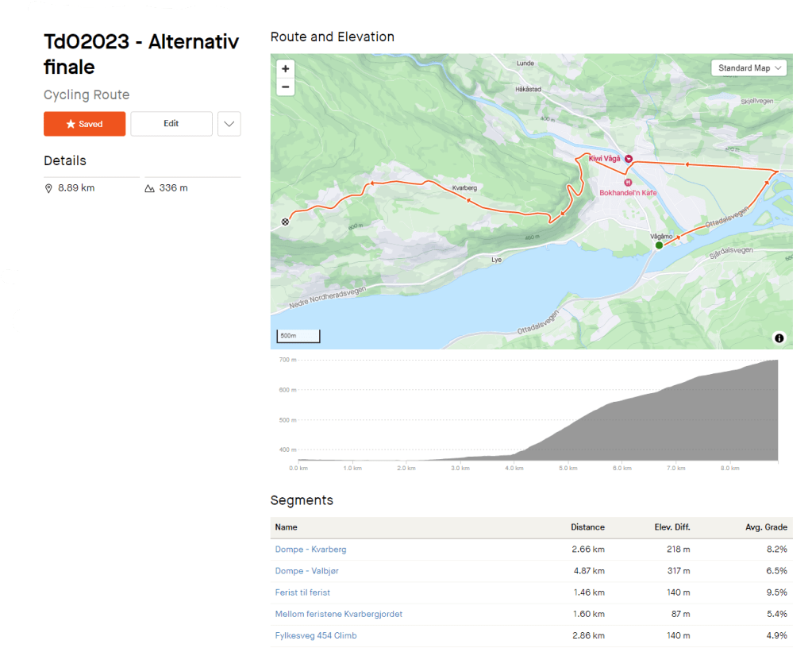This screenshot has width=812, height=652.
Task: Open Mellom feristene Kvarbergjordet segment
Action: pos(338,614)
